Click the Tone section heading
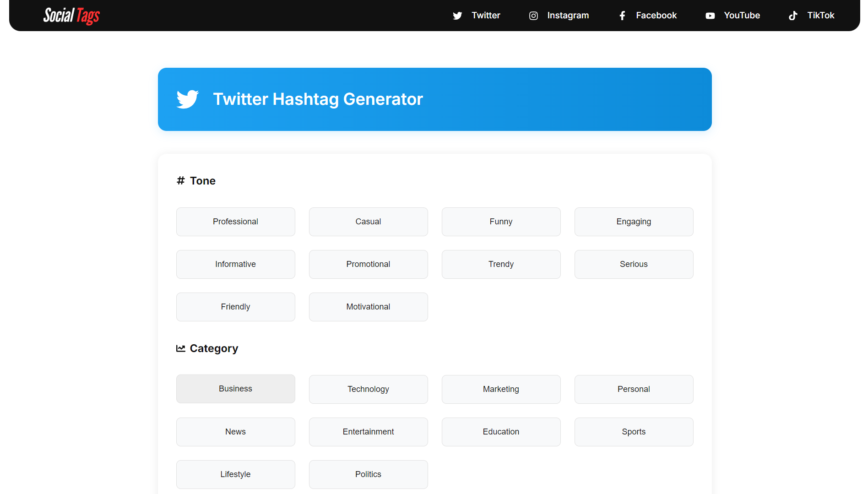 pyautogui.click(x=203, y=181)
